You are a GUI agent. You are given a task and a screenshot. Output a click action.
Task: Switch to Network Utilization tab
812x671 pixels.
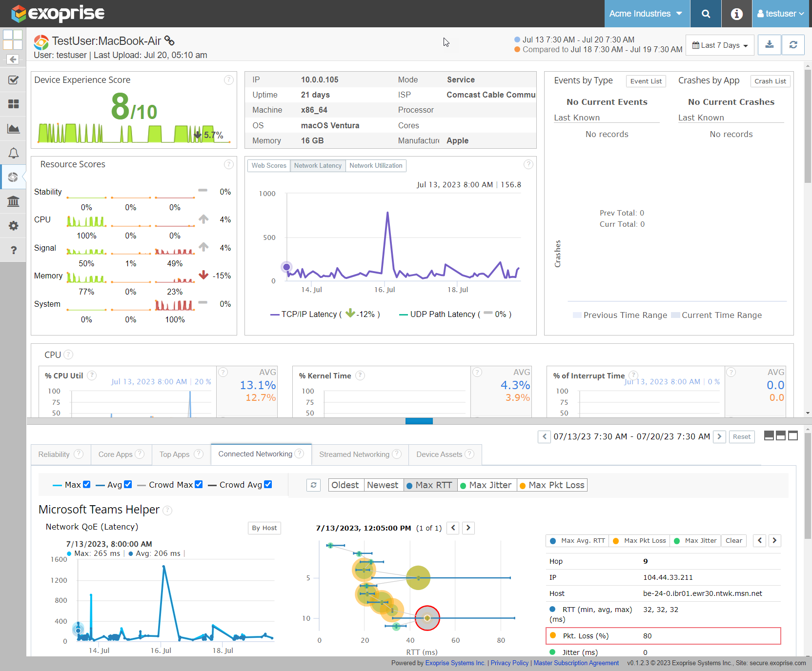376,166
